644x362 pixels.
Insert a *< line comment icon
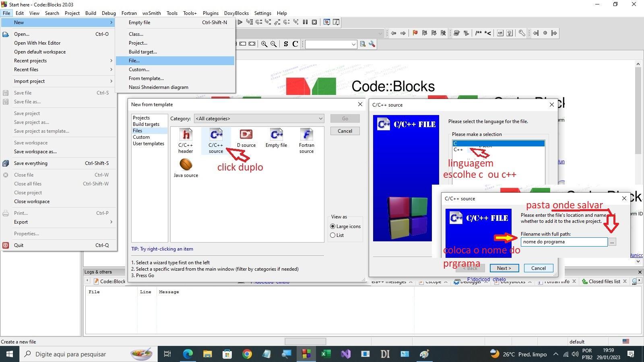pyautogui.click(x=488, y=33)
